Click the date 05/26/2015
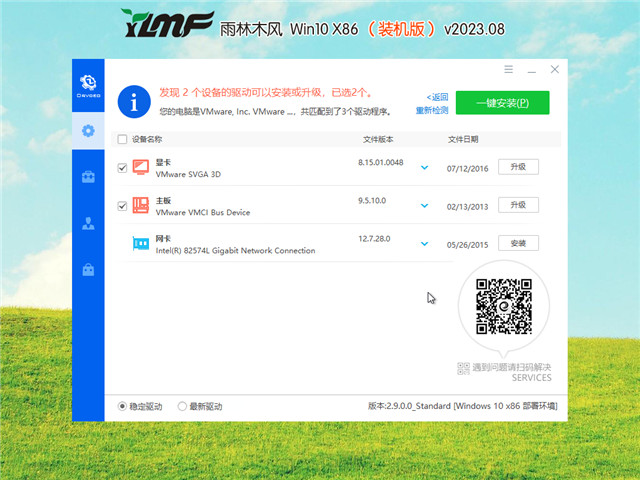 (x=467, y=245)
